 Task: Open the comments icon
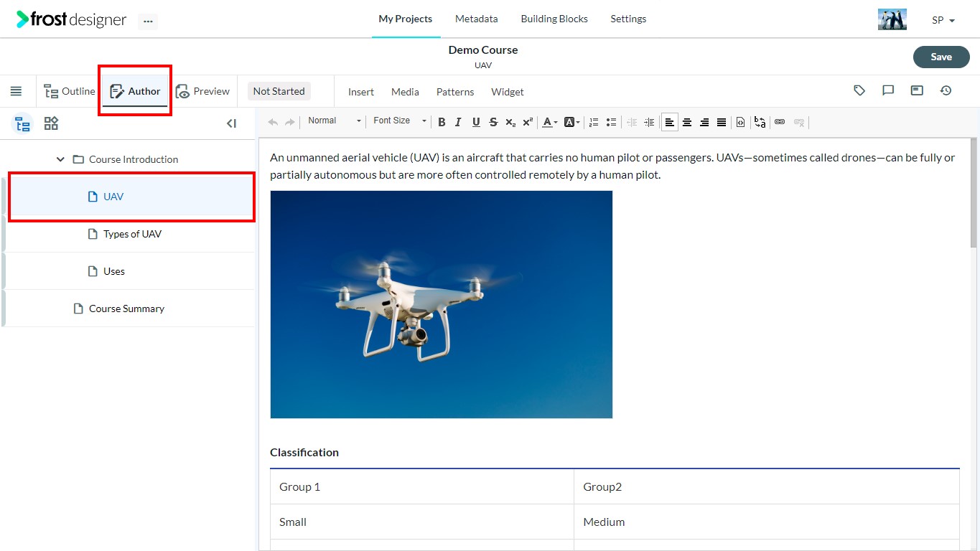point(888,90)
